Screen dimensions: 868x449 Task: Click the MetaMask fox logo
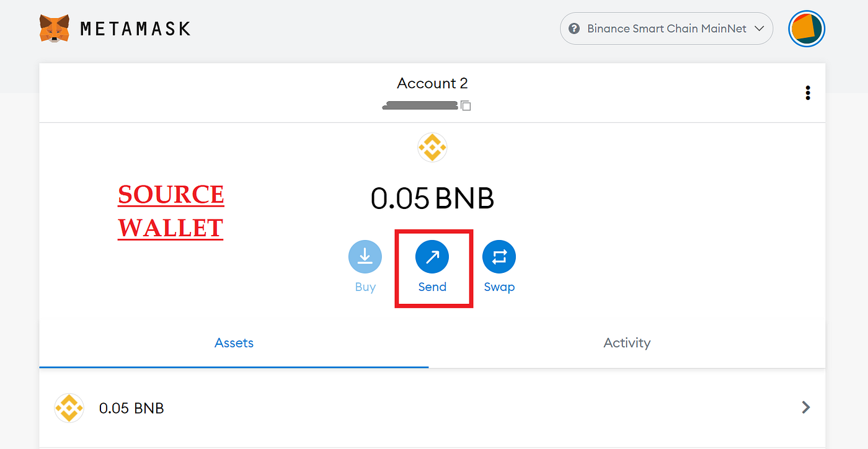click(x=55, y=29)
